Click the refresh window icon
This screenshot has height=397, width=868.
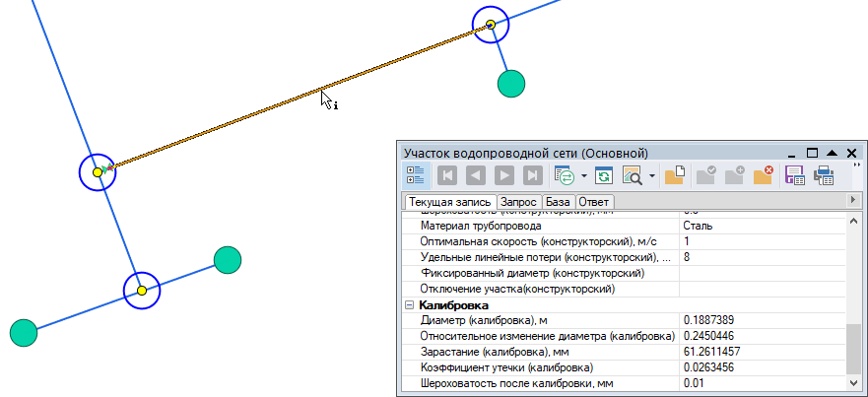604,176
